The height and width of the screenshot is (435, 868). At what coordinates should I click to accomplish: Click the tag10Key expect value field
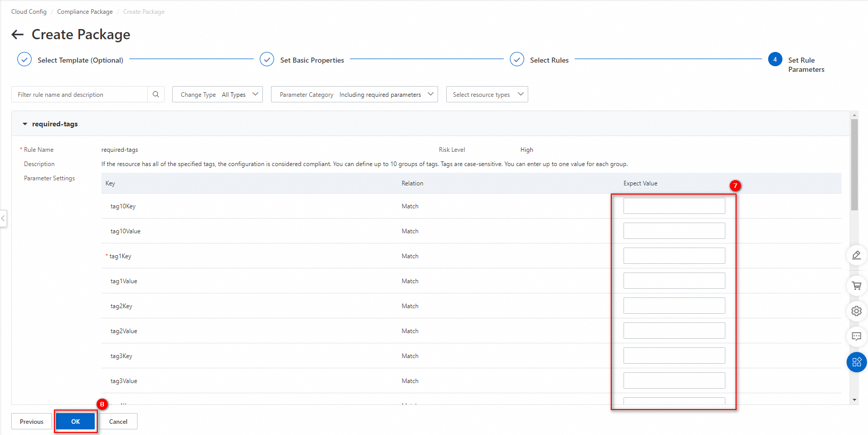pos(674,206)
